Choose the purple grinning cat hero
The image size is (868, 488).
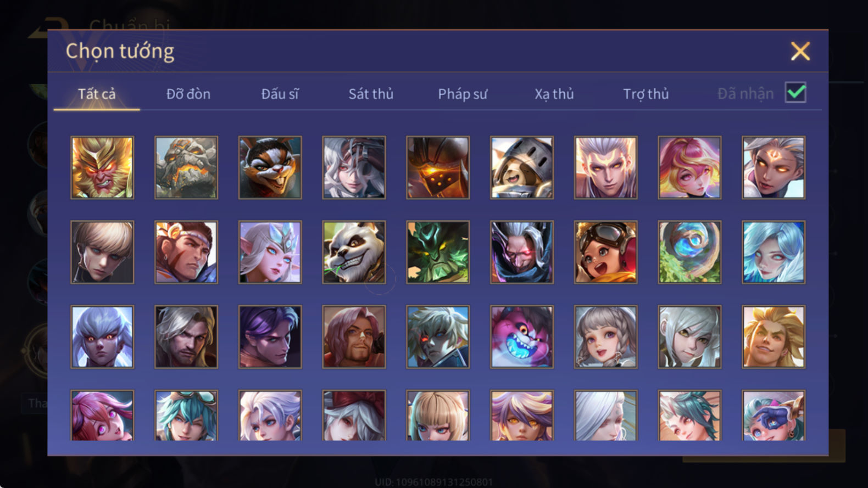coord(522,336)
